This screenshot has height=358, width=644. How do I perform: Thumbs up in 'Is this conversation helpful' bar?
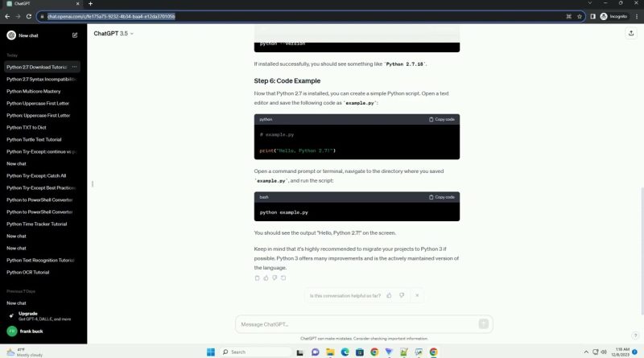point(389,295)
